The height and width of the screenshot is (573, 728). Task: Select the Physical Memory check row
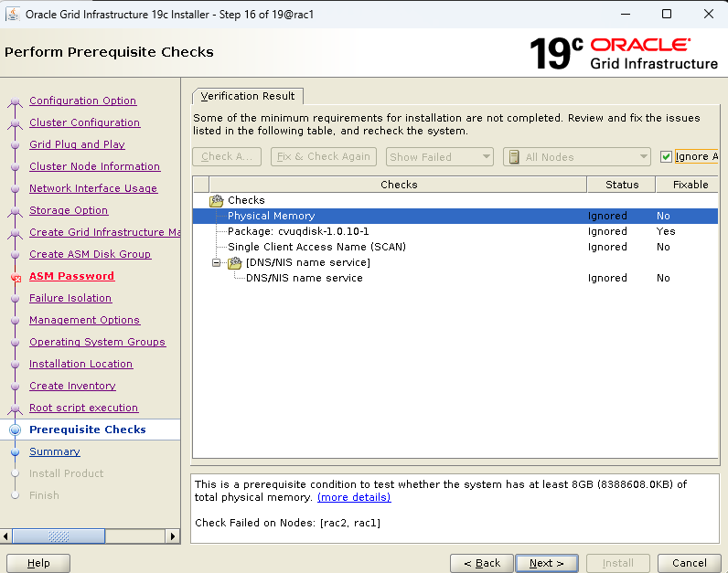(455, 216)
